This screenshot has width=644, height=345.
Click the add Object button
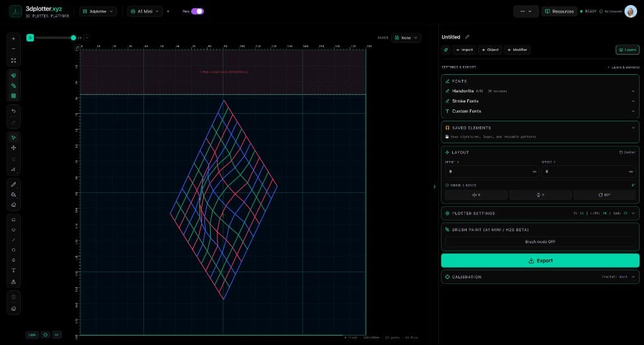(x=490, y=50)
